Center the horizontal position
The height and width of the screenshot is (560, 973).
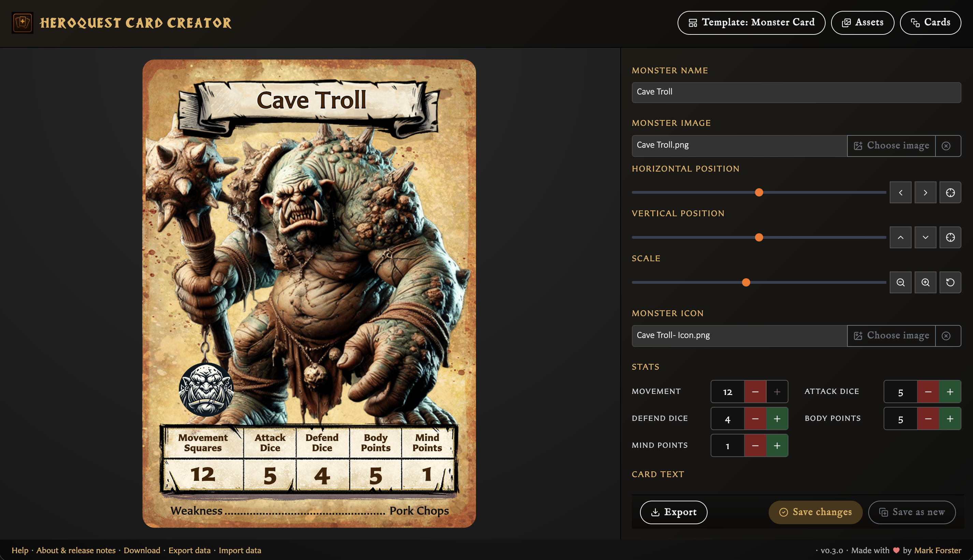pos(950,193)
